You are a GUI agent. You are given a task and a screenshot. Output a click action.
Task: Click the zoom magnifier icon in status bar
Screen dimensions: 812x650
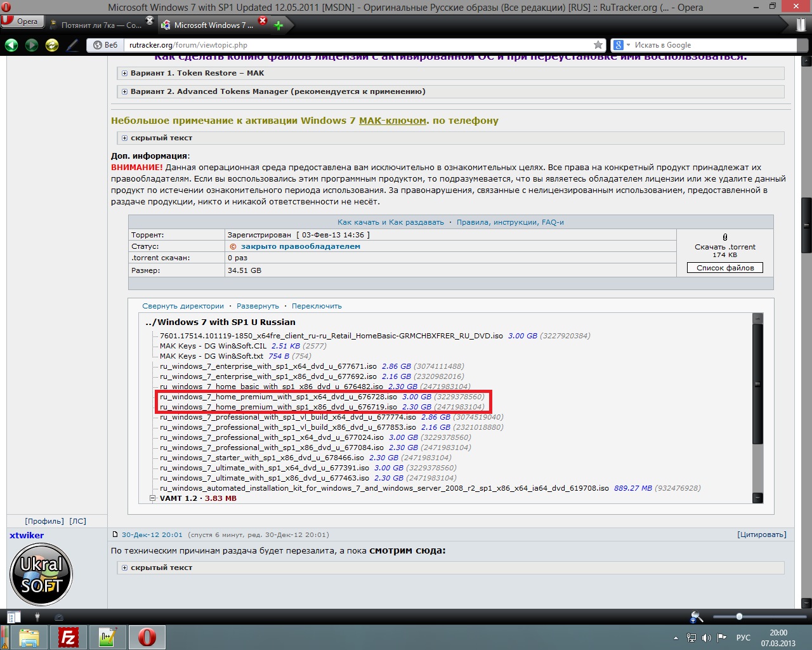coord(697,616)
